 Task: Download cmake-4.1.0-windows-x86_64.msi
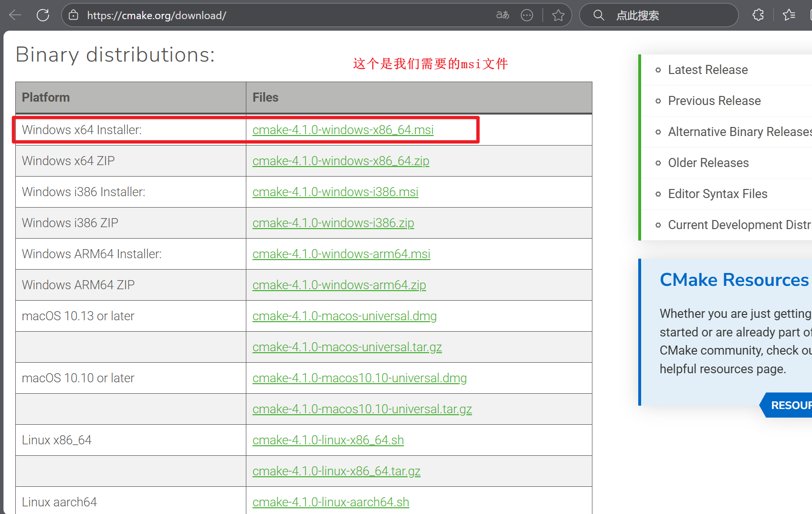pyautogui.click(x=343, y=129)
